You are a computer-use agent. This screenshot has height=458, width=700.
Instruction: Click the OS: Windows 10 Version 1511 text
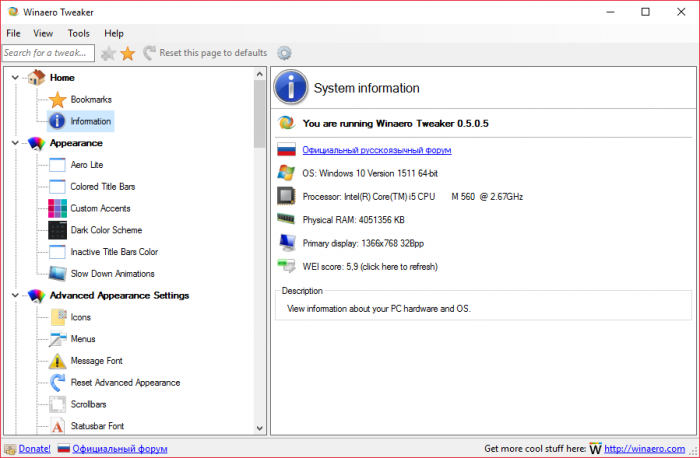coord(370,173)
